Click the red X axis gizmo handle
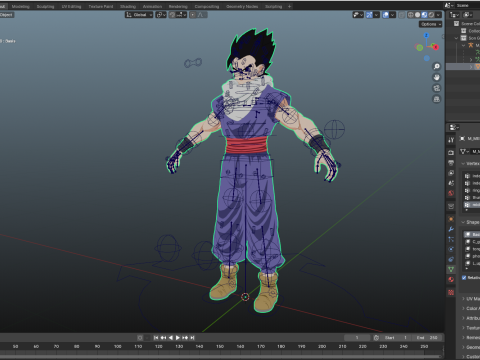The height and width of the screenshot is (360, 480). (435, 47)
